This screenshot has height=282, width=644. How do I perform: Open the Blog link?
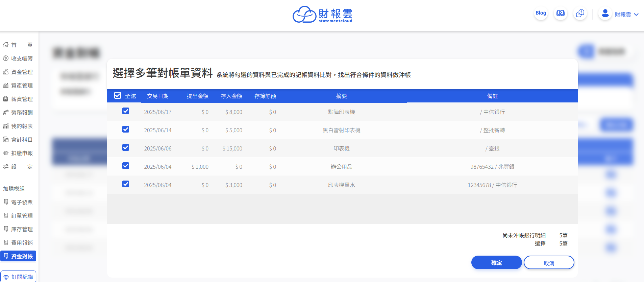(541, 13)
